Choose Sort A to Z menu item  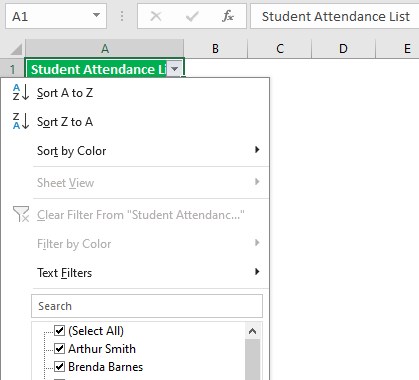(x=135, y=93)
